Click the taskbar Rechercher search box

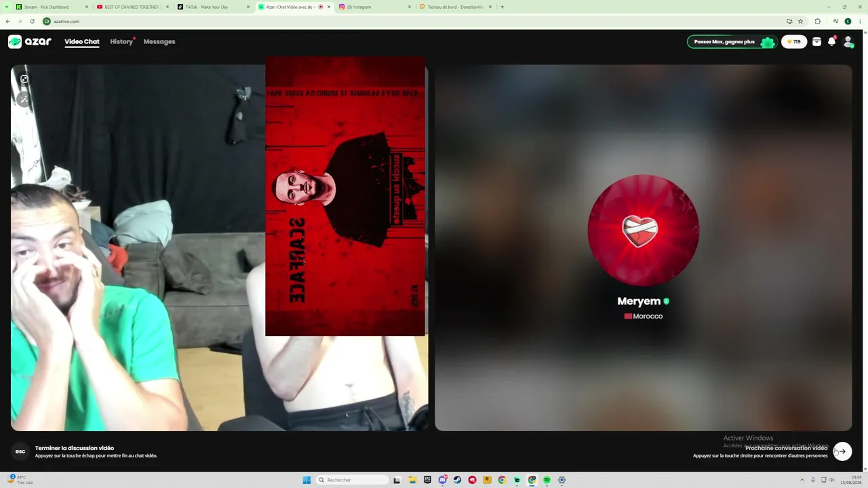[353, 480]
